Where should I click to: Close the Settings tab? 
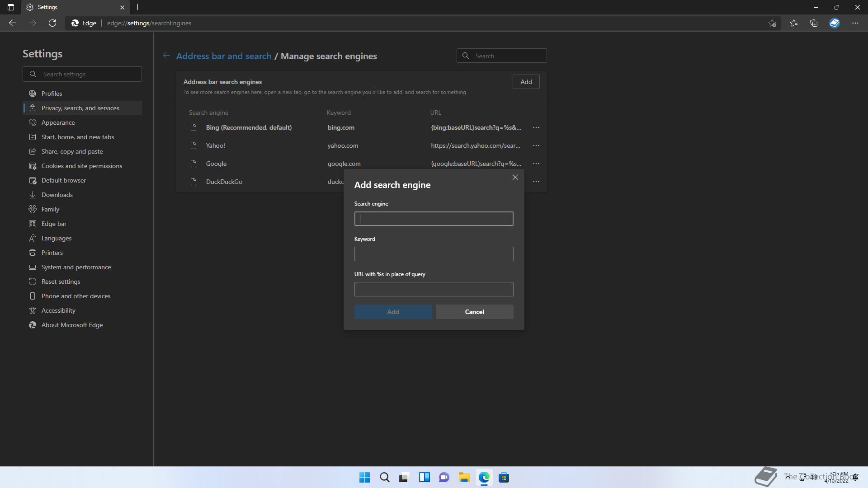[x=122, y=7]
